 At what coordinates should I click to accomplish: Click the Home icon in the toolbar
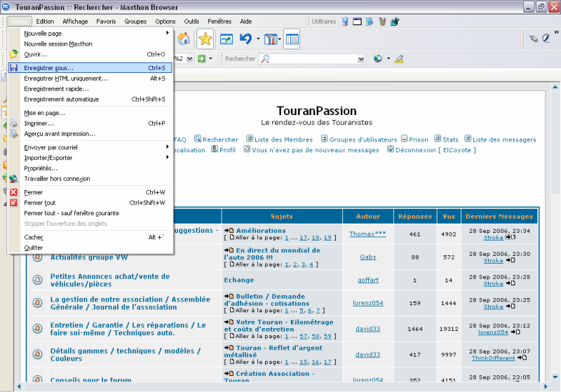(x=184, y=39)
